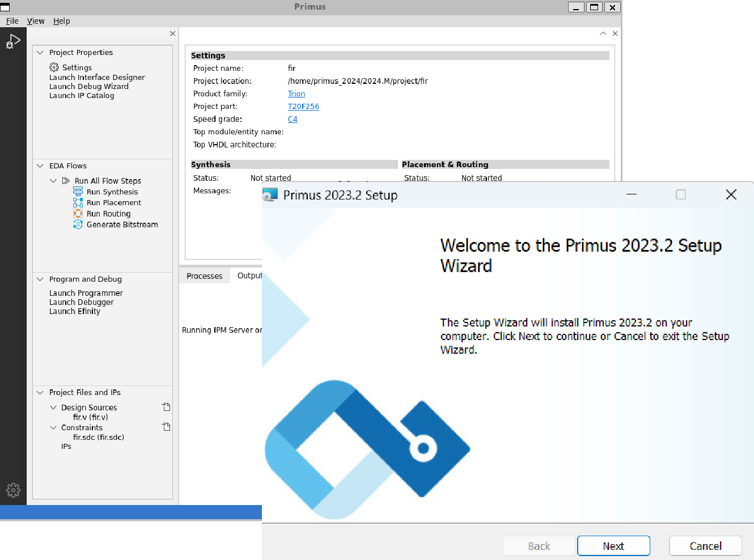
Task: Switch to the Processes tab
Action: (204, 276)
